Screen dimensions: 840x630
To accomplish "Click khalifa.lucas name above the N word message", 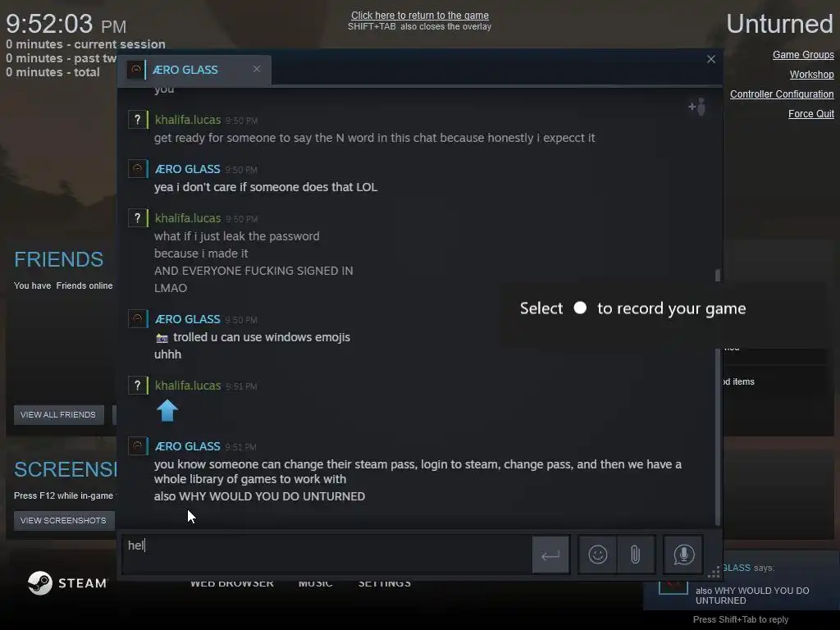I will click(188, 120).
